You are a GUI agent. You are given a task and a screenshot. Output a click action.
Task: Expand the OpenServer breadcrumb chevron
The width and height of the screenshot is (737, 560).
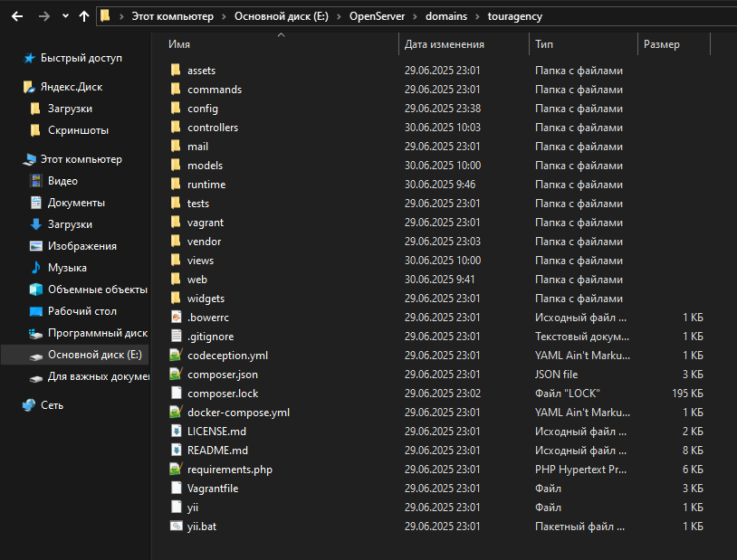point(415,17)
